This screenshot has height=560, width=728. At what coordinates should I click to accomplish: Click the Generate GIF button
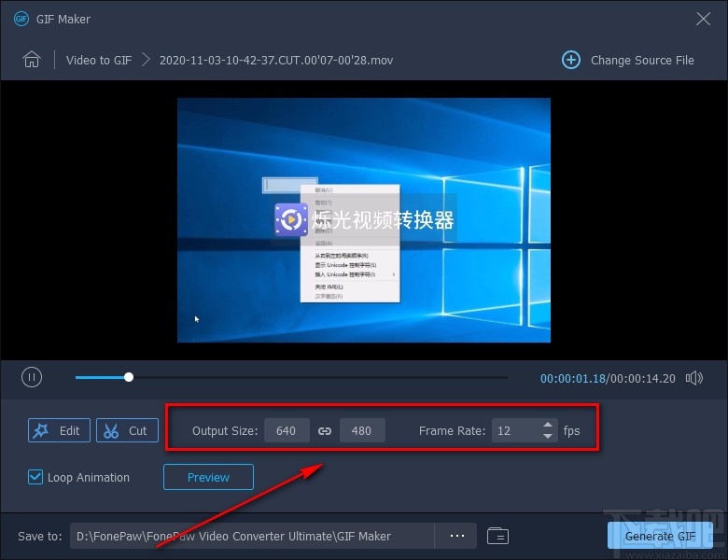pyautogui.click(x=660, y=536)
